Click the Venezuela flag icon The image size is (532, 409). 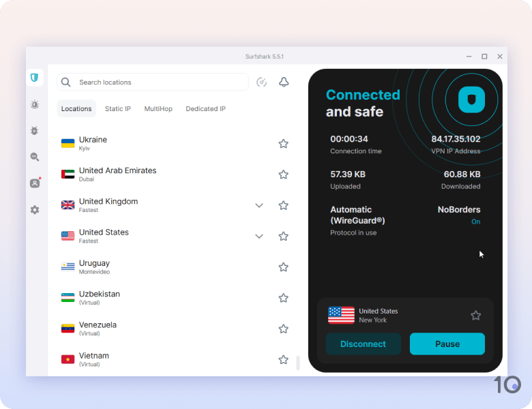tap(68, 329)
